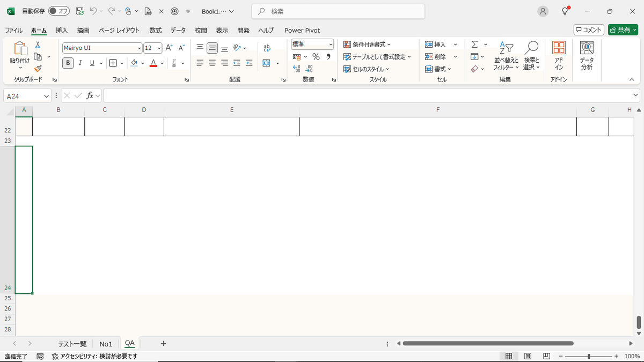Click the Format Painter brush icon
644x362 pixels.
pos(38,68)
